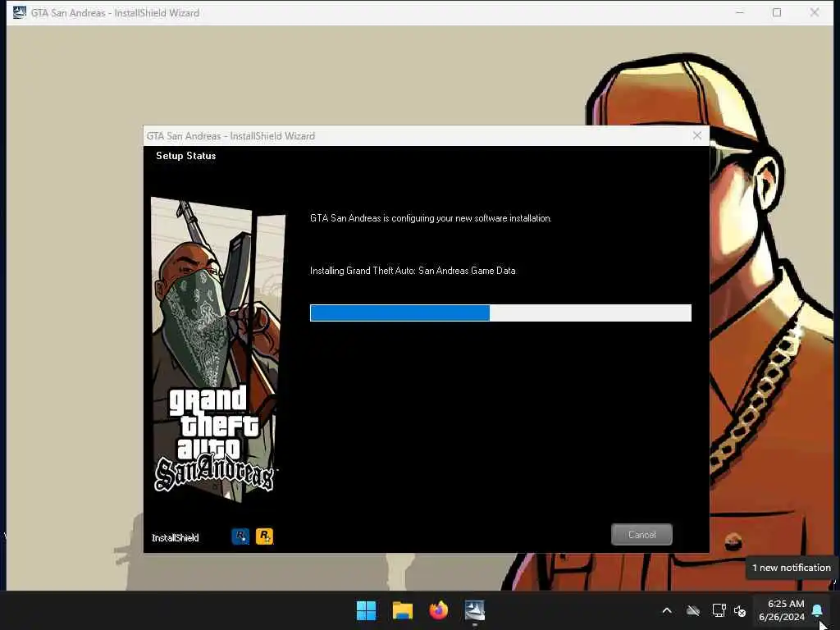The height and width of the screenshot is (630, 840).
Task: Click the InstallShield logo text
Action: click(x=175, y=537)
